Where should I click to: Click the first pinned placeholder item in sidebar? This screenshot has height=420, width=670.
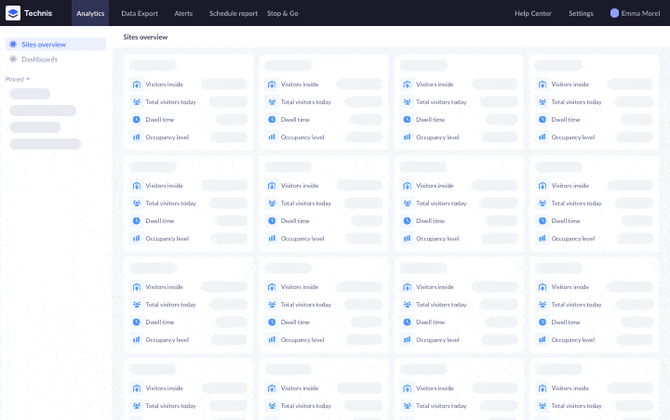click(30, 94)
